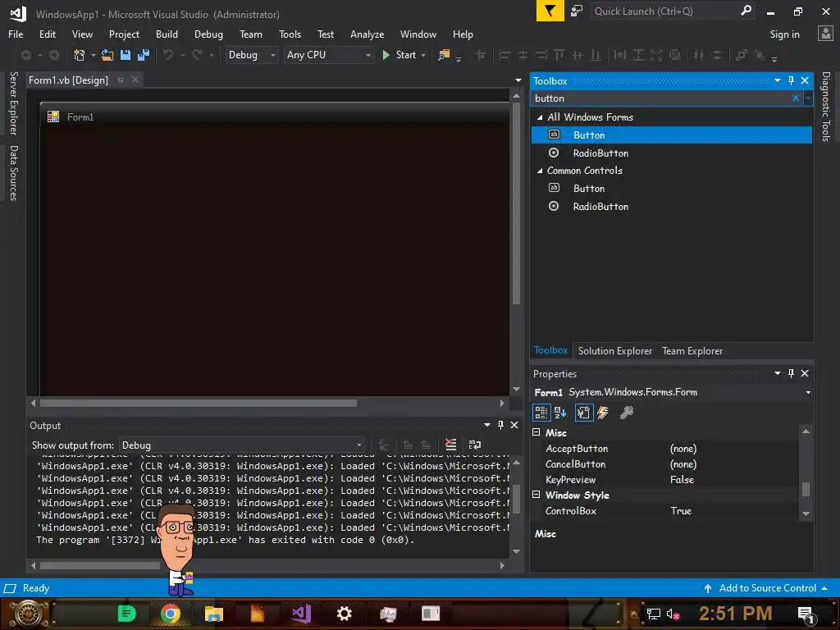Collapse the All Windows Forms group

(x=540, y=117)
